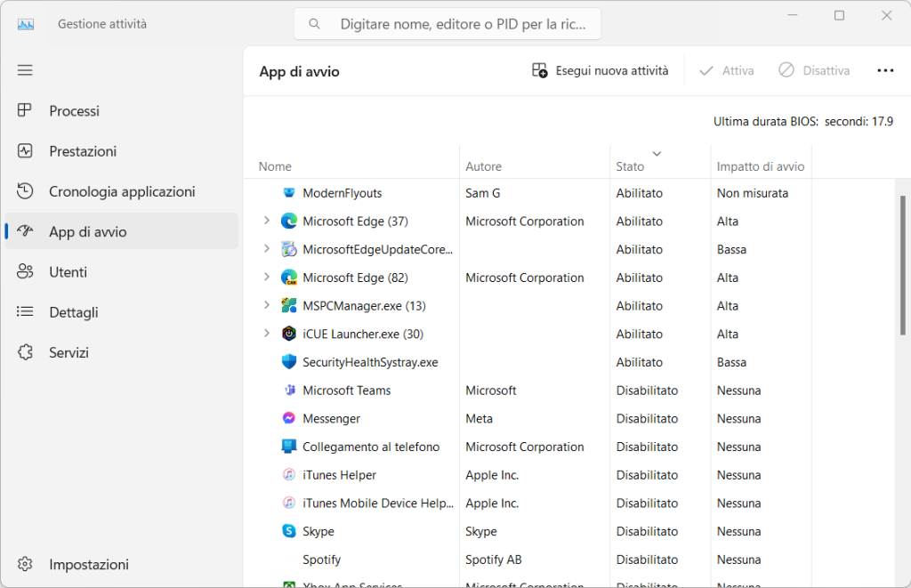Click Esegui nuova attività button
The image size is (911, 588).
coord(601,70)
